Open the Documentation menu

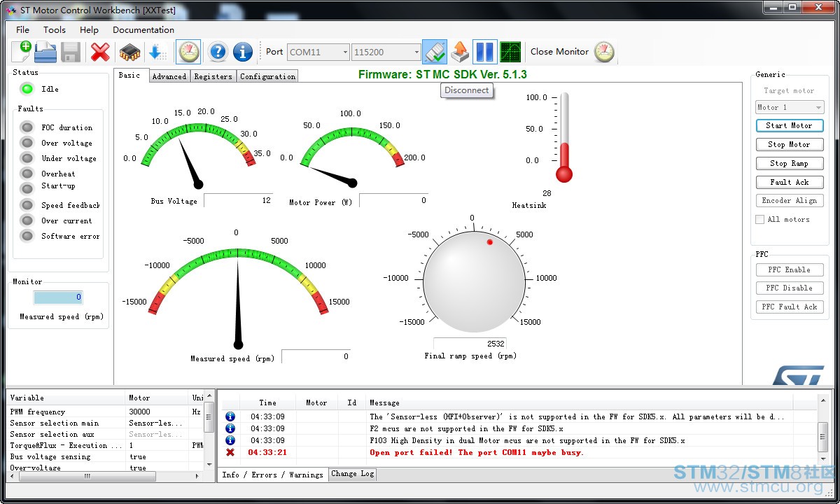[143, 30]
